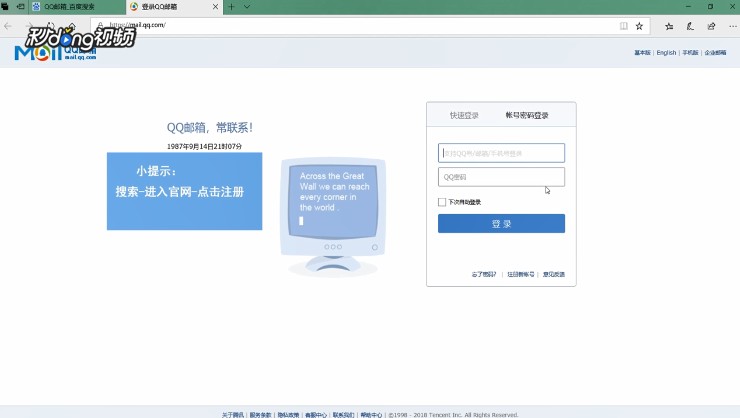
Task: Open the favorites hub icon
Action: pyautogui.click(x=669, y=26)
